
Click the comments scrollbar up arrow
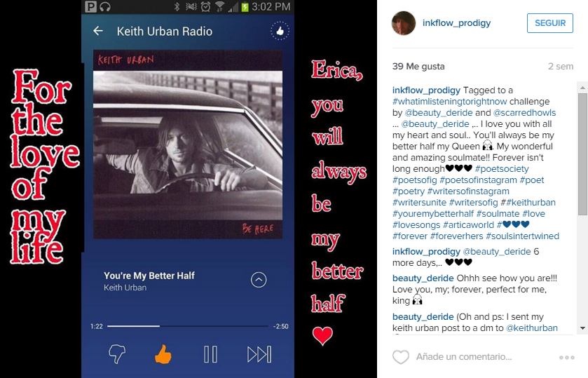pyautogui.click(x=582, y=88)
